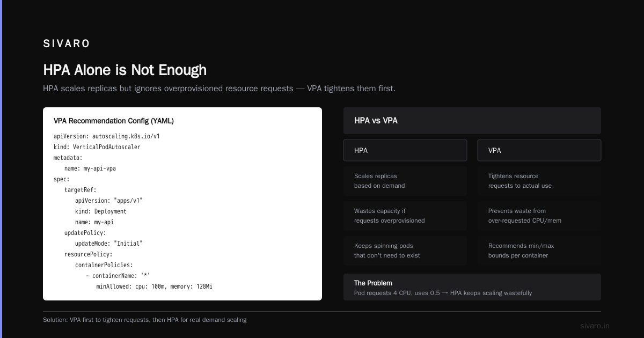Screen dimensions: 644x338
Task: Click the 'HPA vs VPA' panel header
Action: [x=472, y=121]
